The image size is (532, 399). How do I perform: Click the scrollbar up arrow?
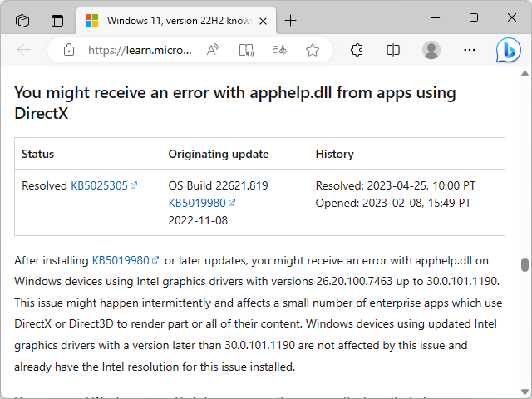pos(525,74)
